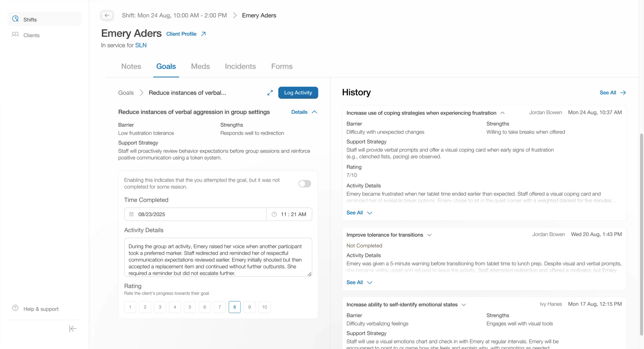The width and height of the screenshot is (644, 349).
Task: Expand the Improve tolerance for transitions entry chevron
Action: pyautogui.click(x=429, y=235)
